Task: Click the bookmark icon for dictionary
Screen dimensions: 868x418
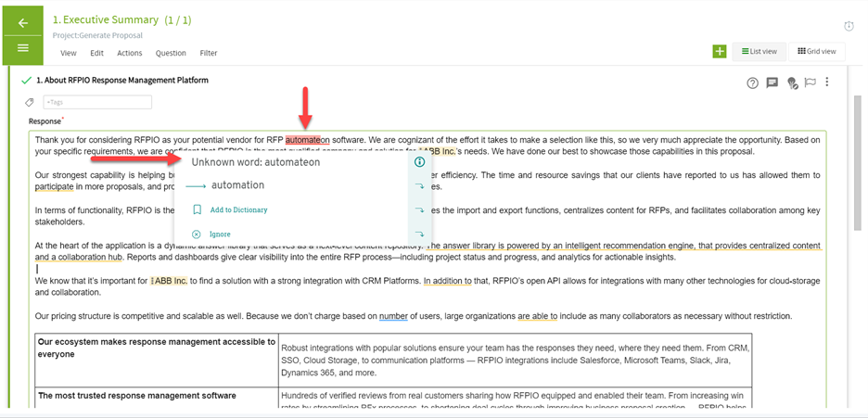Action: pyautogui.click(x=197, y=210)
